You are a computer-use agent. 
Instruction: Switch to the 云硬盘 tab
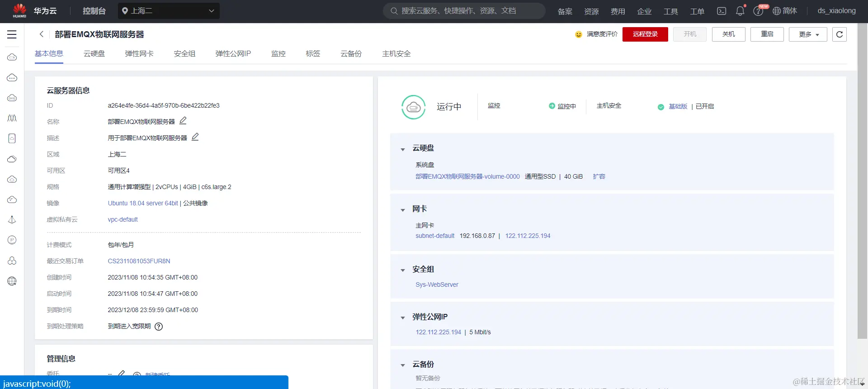tap(94, 54)
